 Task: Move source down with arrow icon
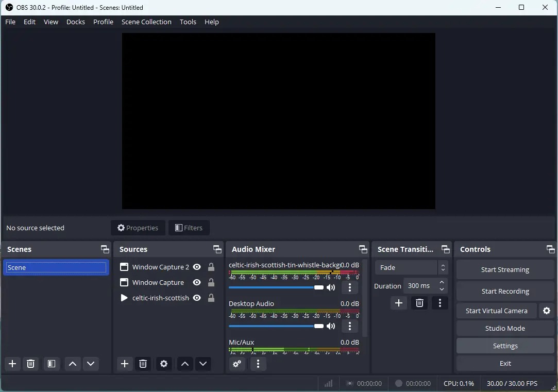coord(203,364)
